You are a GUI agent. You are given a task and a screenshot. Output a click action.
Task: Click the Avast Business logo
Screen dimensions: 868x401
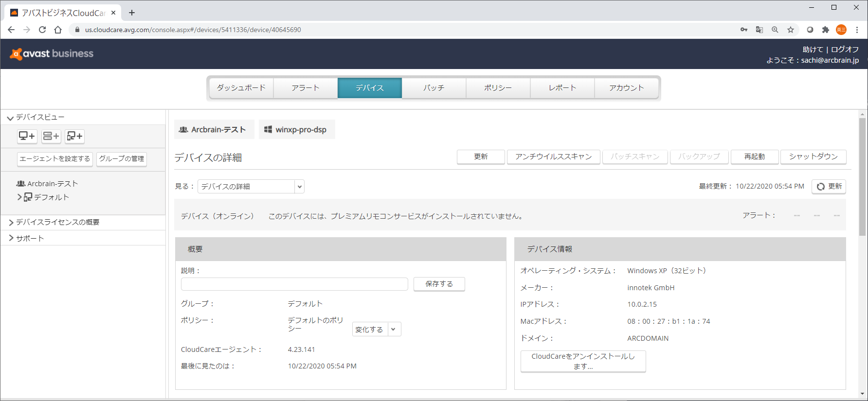[x=52, y=53]
